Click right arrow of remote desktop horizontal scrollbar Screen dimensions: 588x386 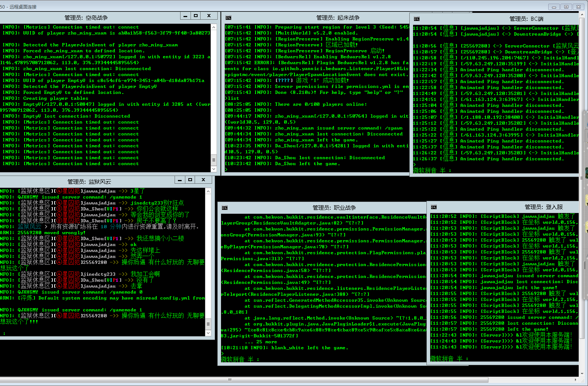click(576, 380)
